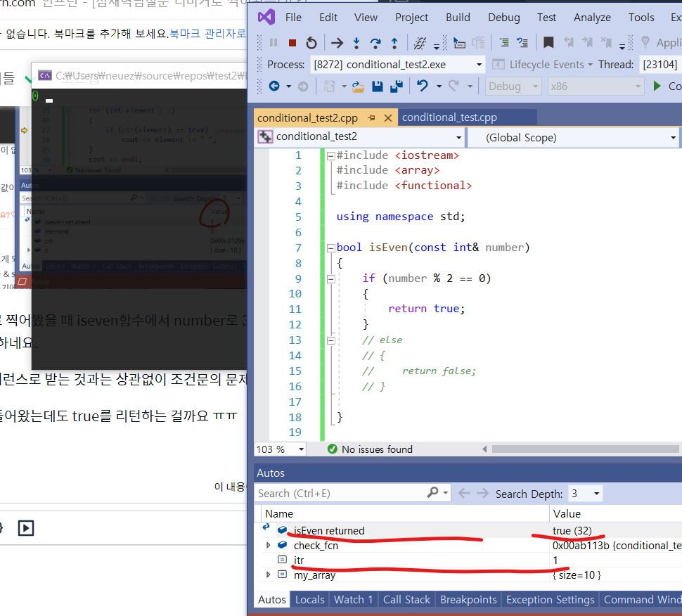
Task: Expand the check_fcn variable row
Action: click(x=268, y=545)
